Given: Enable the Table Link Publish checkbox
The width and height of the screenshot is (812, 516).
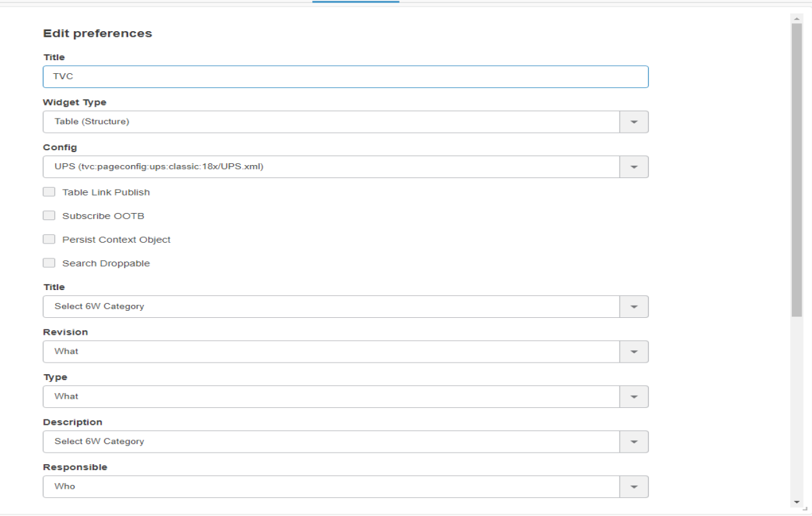Looking at the screenshot, I should (49, 192).
